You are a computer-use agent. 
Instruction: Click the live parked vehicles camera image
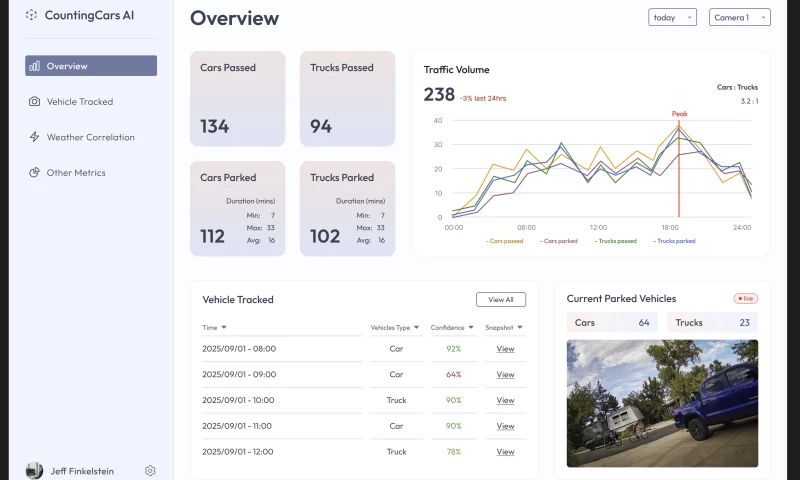662,403
